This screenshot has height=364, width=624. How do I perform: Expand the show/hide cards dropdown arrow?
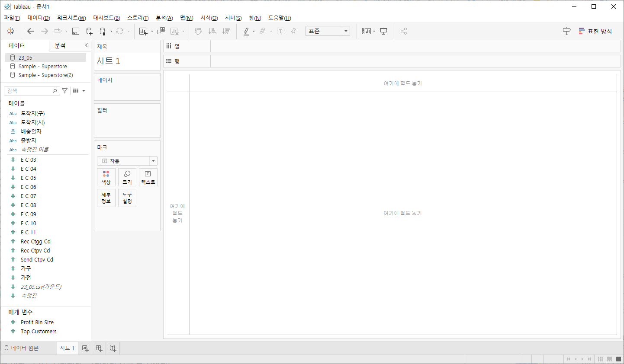pyautogui.click(x=374, y=31)
